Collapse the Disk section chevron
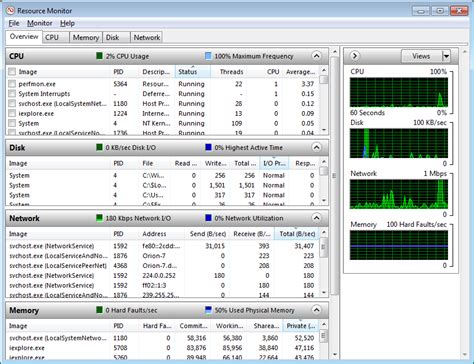 316,147
